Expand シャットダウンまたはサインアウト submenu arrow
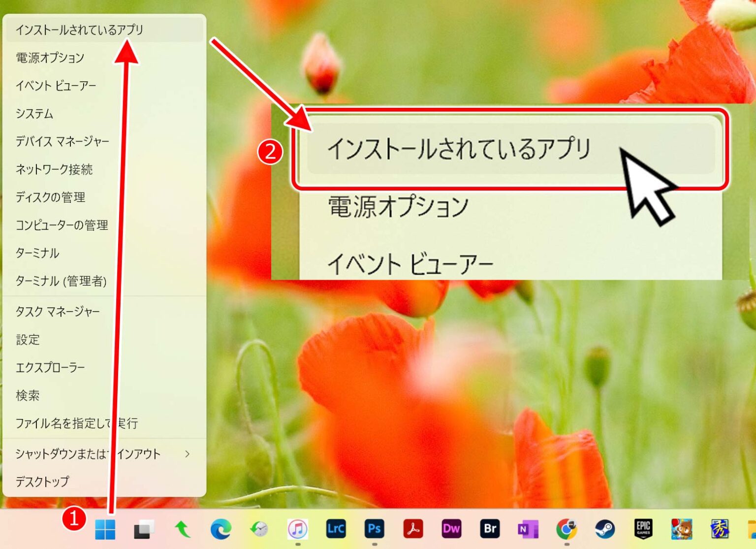The width and height of the screenshot is (756, 549). pos(187,453)
